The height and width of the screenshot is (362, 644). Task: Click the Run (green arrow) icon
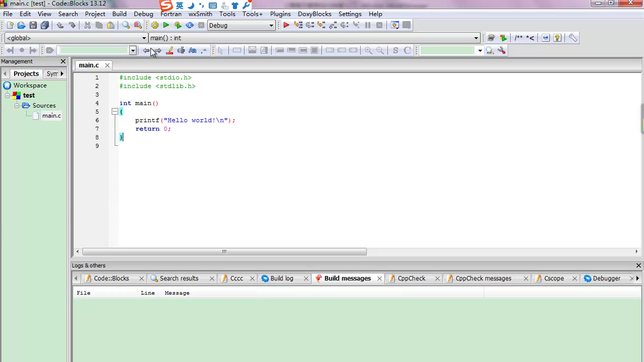tap(166, 25)
